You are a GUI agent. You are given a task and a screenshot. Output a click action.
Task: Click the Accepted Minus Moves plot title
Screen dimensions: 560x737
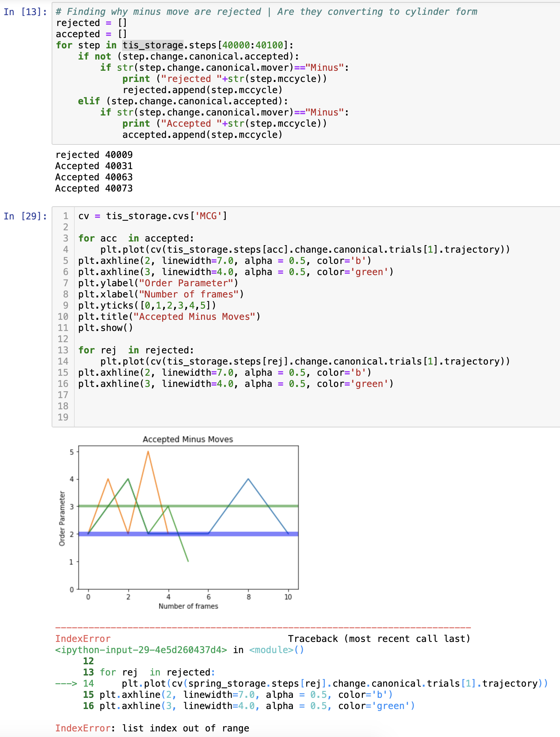[x=188, y=439]
